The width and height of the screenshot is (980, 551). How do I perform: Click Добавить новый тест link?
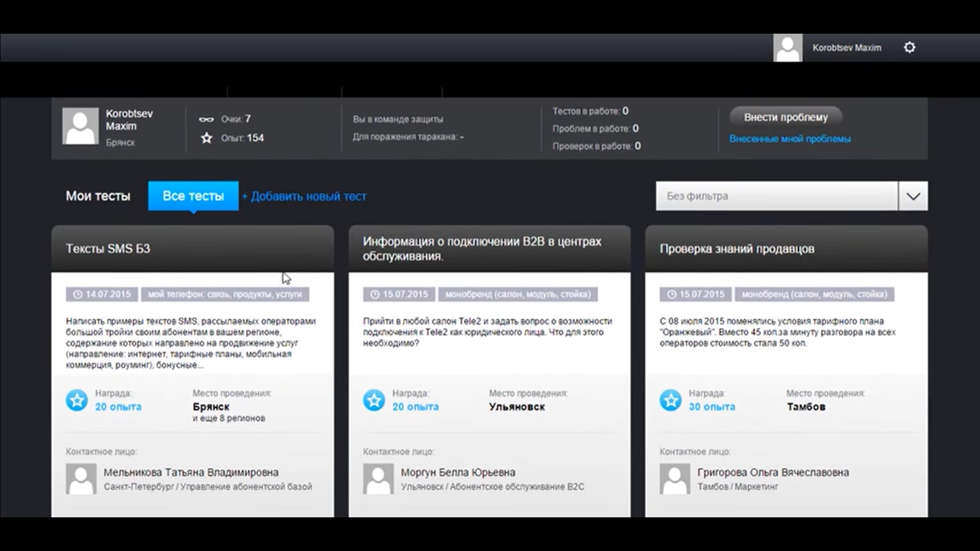[305, 196]
